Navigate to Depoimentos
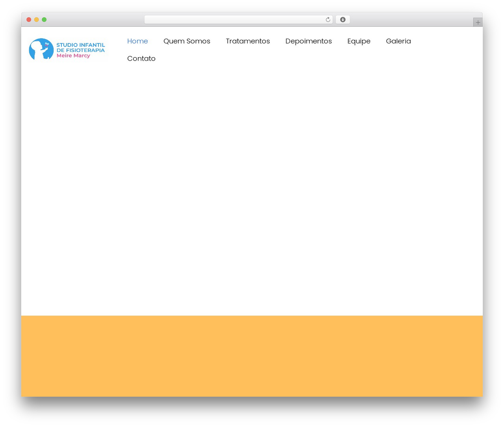 pos(308,41)
